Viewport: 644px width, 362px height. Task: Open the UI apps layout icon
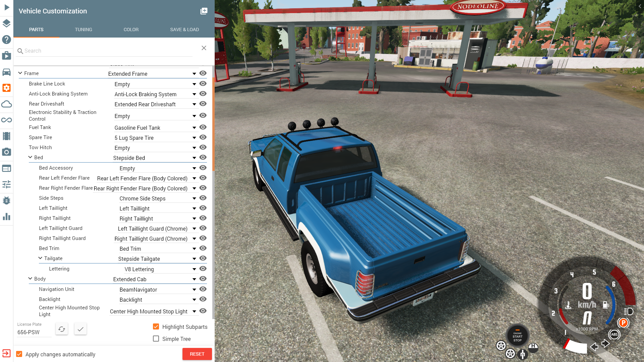pos(7,168)
